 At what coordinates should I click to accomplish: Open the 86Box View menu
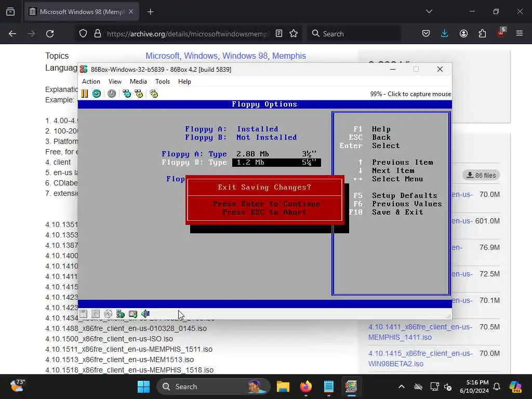click(x=115, y=82)
